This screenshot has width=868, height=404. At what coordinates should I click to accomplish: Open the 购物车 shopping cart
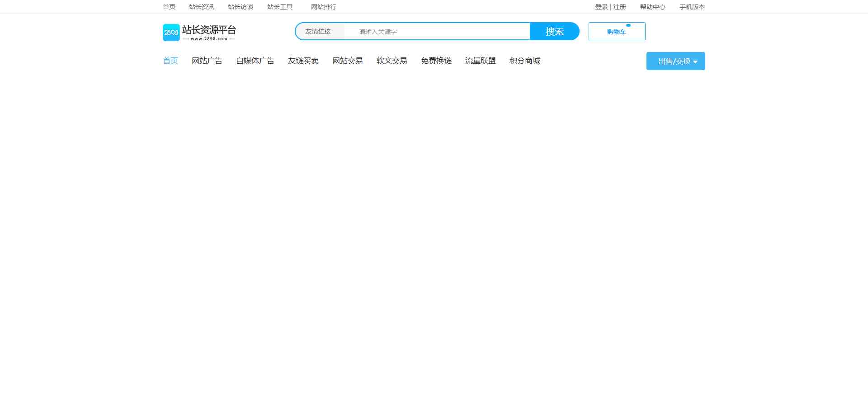(617, 32)
